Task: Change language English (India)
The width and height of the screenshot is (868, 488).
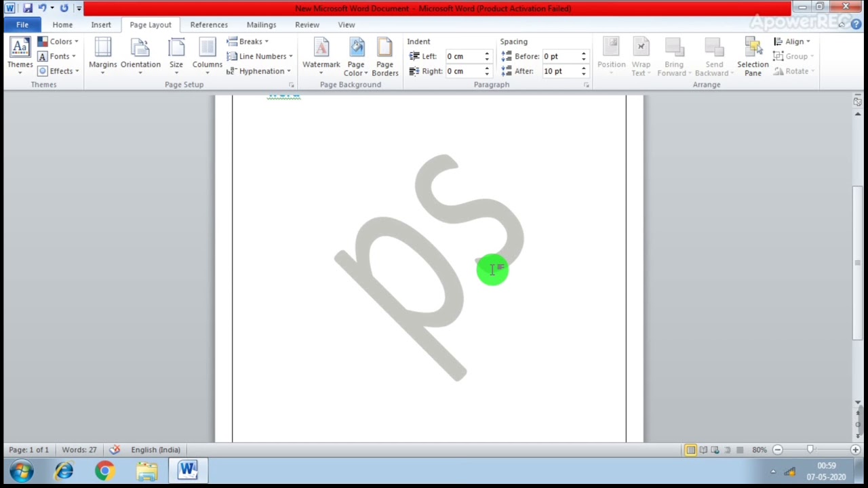Action: coord(155,450)
